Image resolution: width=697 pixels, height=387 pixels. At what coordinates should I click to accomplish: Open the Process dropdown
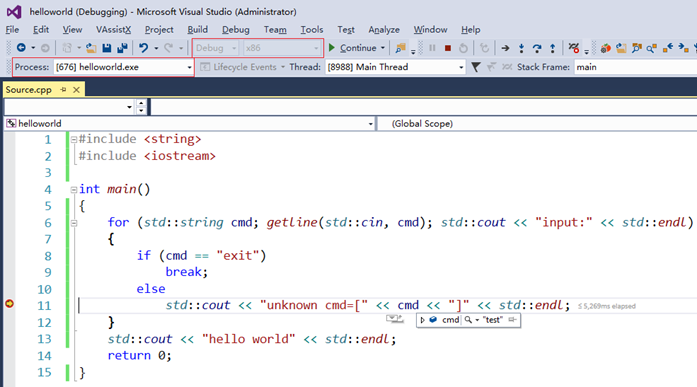[x=189, y=68]
